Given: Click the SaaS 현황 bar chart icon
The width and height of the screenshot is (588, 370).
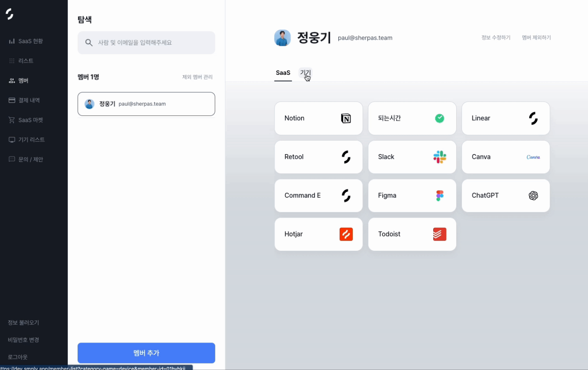Looking at the screenshot, I should 12,41.
